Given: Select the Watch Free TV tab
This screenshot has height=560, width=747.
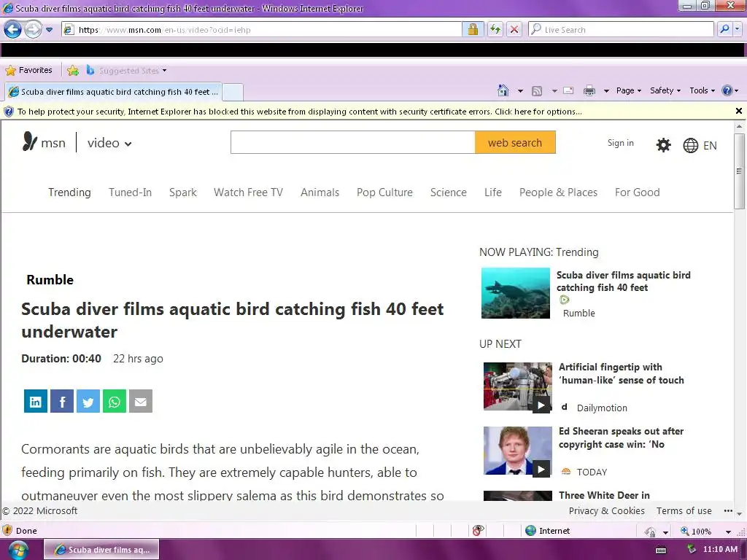Looking at the screenshot, I should [248, 192].
